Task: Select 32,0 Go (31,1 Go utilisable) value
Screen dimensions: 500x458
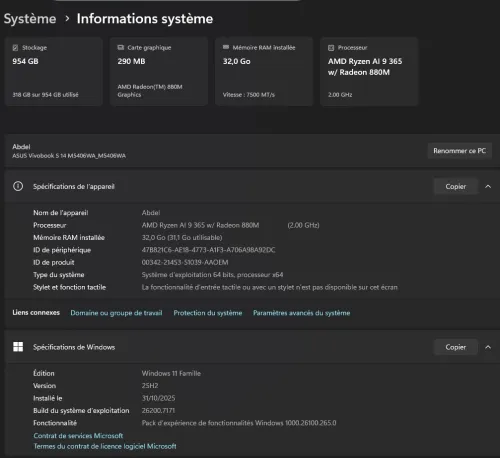Action: (182, 237)
